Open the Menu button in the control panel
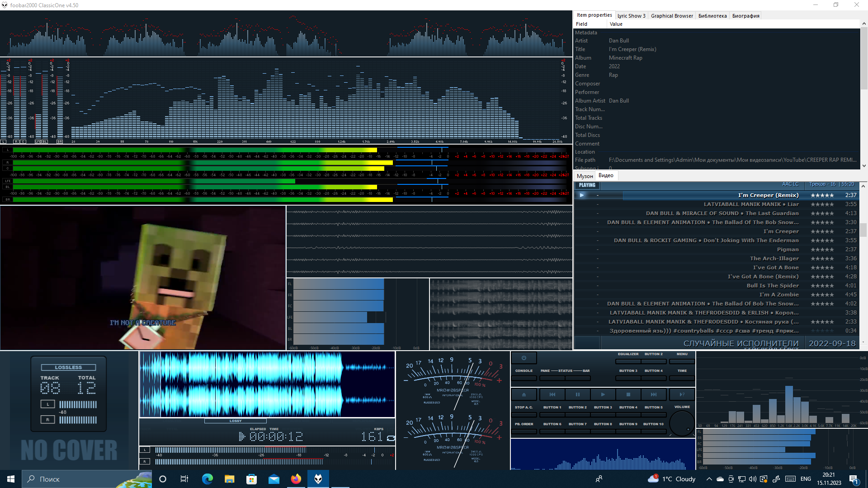This screenshot has width=868, height=488. click(x=682, y=361)
